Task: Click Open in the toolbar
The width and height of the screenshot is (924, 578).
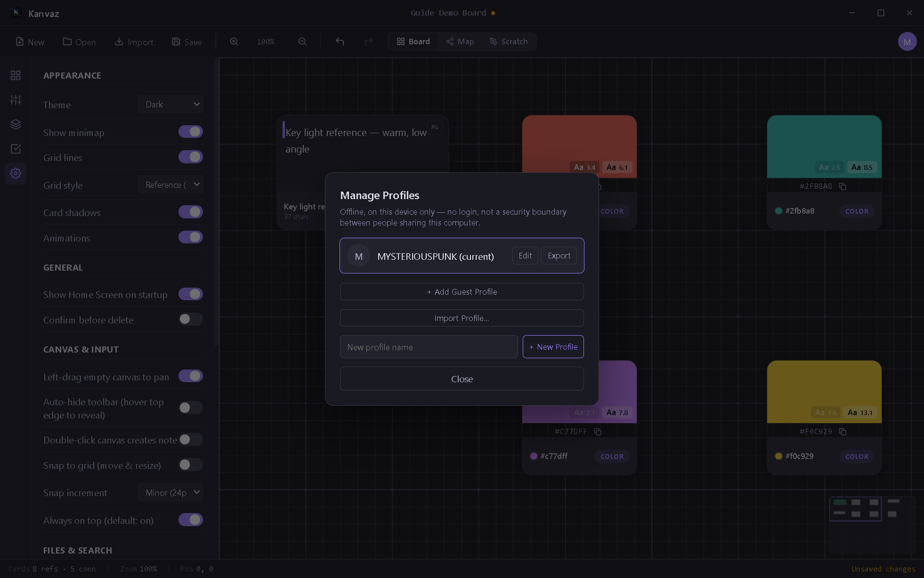Action: coord(79,42)
